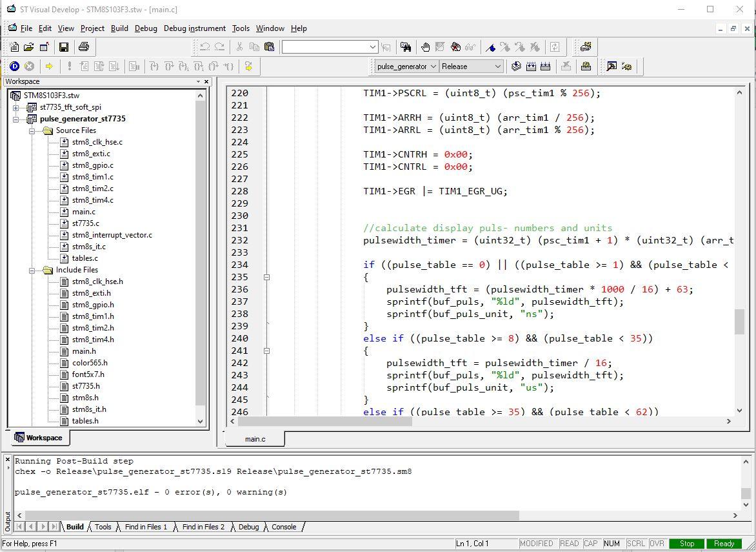This screenshot has height=552, width=756.
Task: Click the New file icon
Action: point(14,46)
